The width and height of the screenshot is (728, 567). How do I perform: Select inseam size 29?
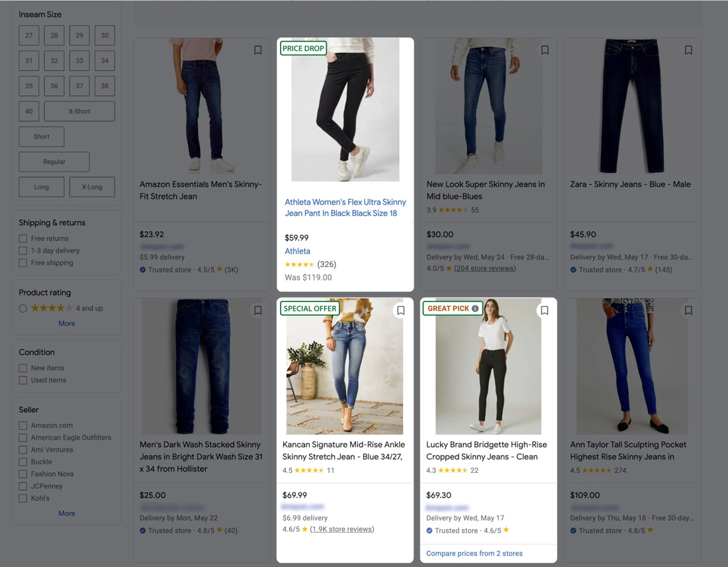tap(79, 35)
